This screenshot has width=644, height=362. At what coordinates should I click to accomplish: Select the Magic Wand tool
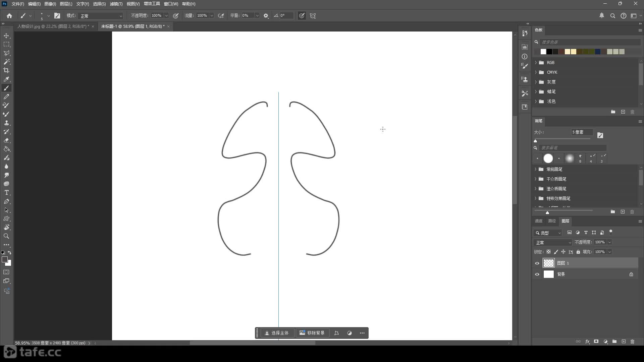6,62
